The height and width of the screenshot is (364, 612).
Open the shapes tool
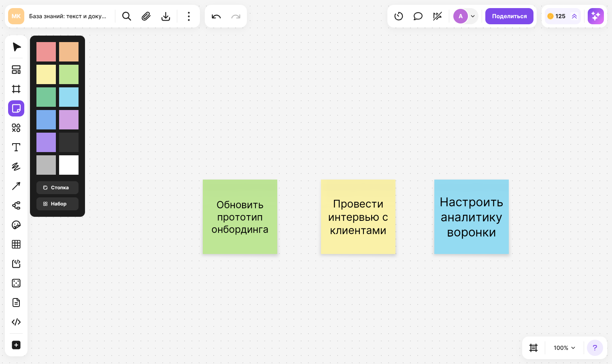tap(16, 128)
